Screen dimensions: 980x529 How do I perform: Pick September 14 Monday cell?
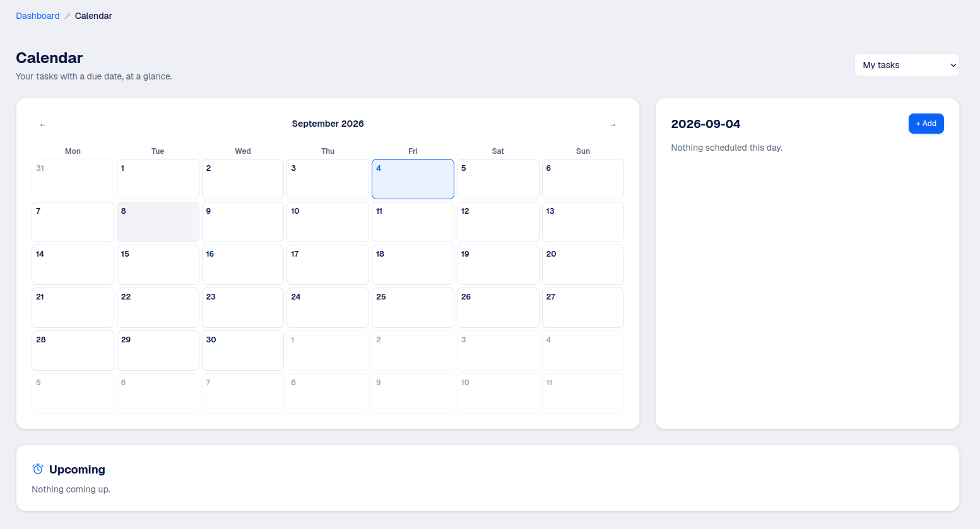coord(73,265)
